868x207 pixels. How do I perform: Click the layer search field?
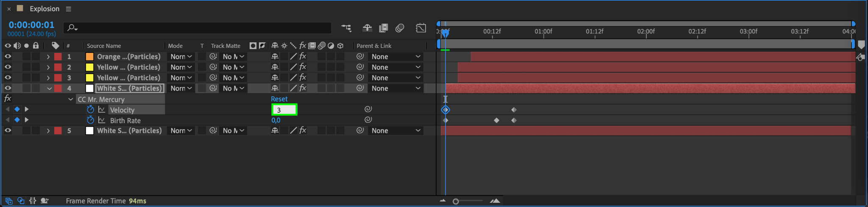click(x=199, y=28)
